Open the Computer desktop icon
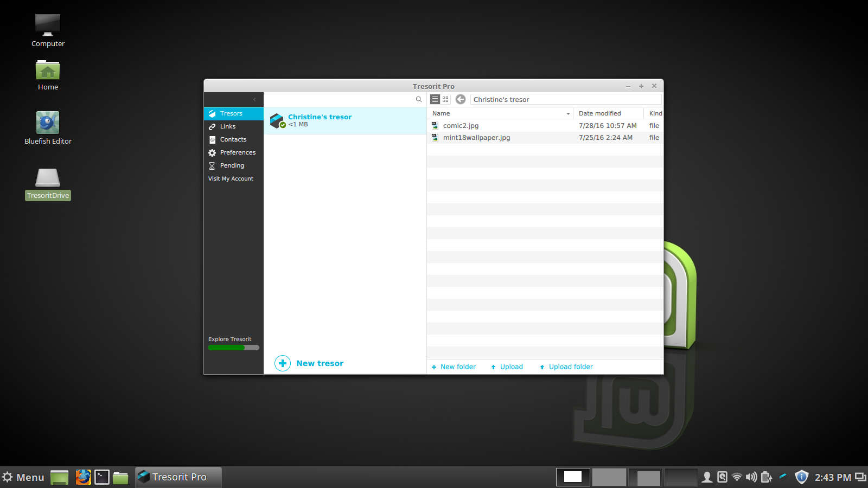Screen dimensions: 868x488 [48, 30]
